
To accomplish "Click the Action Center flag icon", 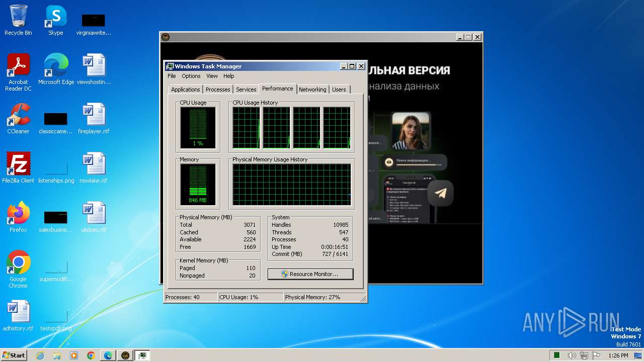I will tap(597, 355).
